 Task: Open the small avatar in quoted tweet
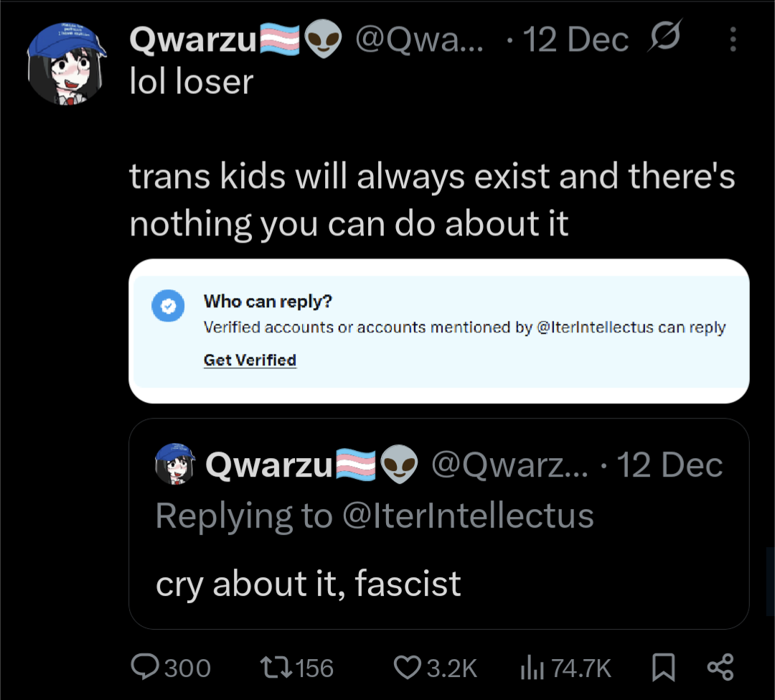pos(175,465)
